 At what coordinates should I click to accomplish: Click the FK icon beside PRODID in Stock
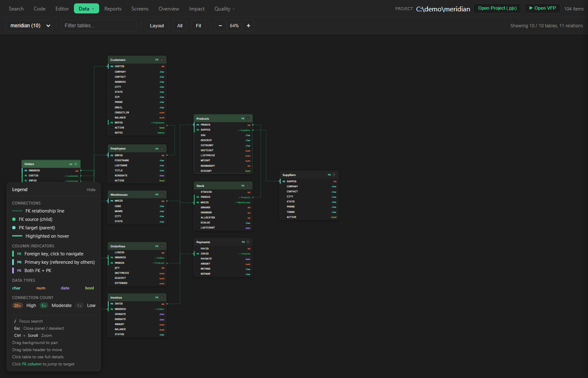point(198,197)
